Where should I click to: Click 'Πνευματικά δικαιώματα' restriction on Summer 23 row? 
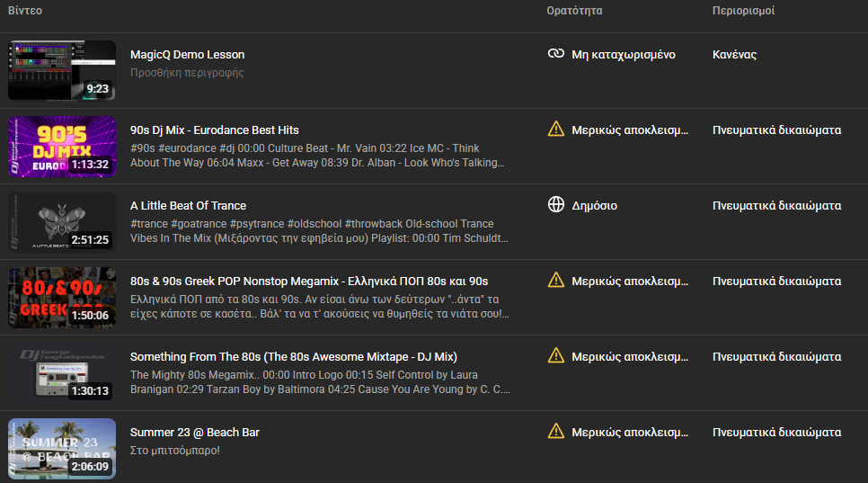[x=776, y=433]
